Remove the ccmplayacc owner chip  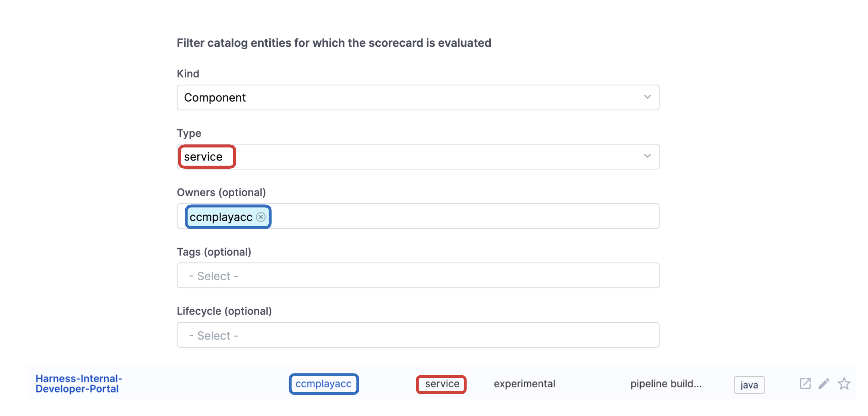(x=261, y=217)
